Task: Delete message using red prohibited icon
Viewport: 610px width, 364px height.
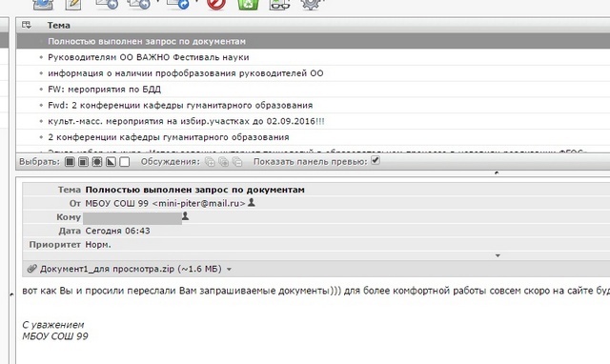Action: click(216, 4)
